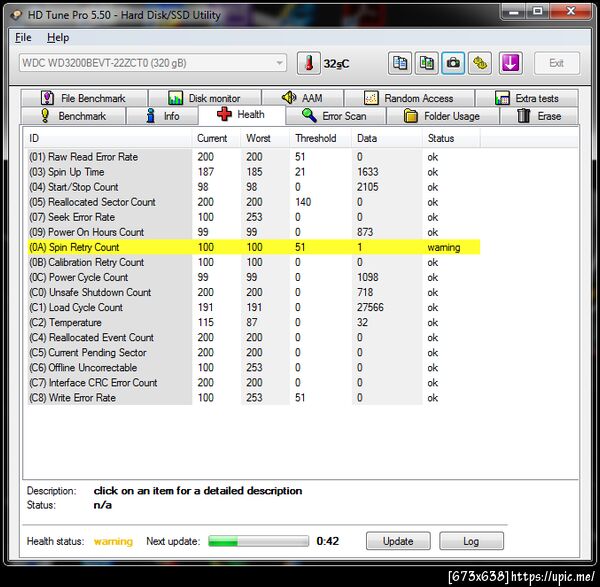Select the (09) Power On Hours Count row
600x587 pixels.
point(254,232)
